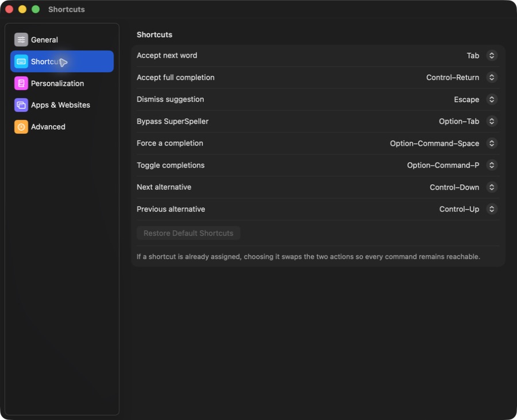Open Accept full completion shortcut dropdown

point(492,77)
